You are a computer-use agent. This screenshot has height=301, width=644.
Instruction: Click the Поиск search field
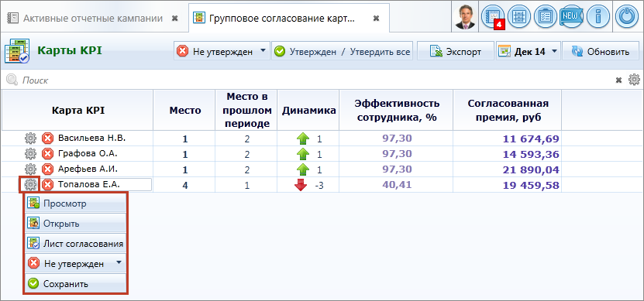point(312,80)
